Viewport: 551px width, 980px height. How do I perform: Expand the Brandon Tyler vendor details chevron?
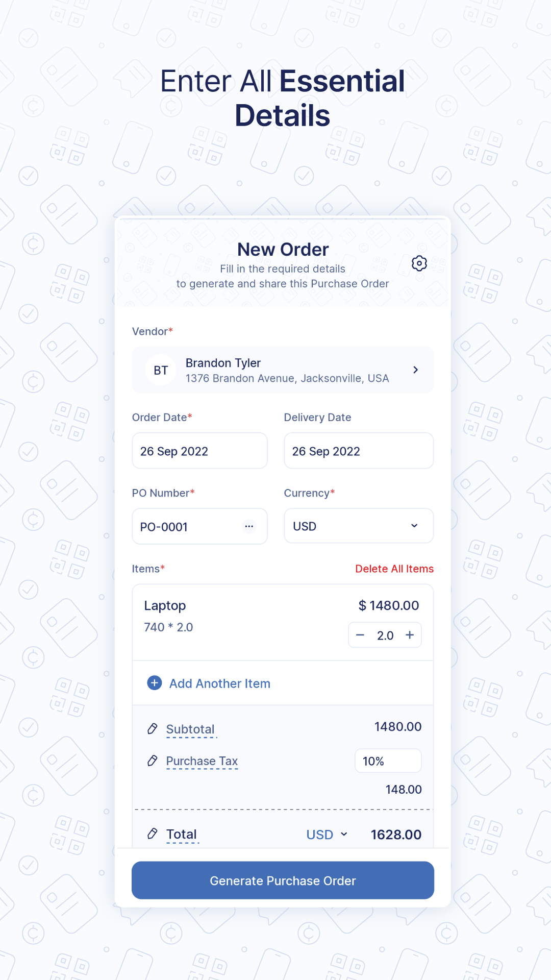point(415,370)
